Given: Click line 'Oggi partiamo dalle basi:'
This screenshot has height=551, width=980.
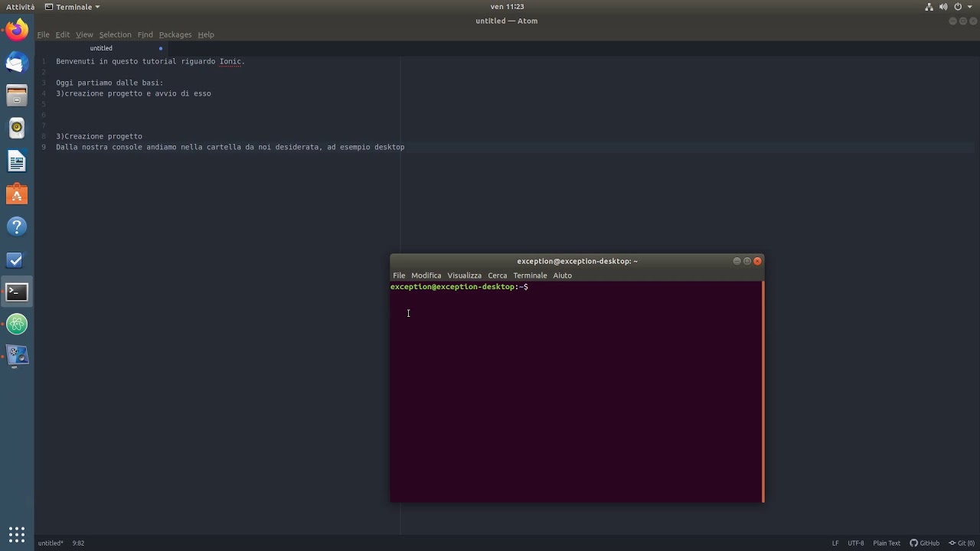Looking at the screenshot, I should (109, 83).
